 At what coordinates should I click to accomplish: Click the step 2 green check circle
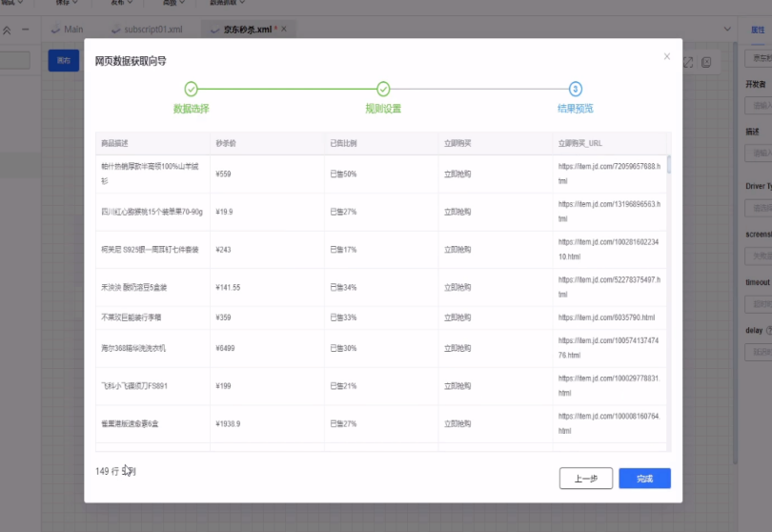click(383, 90)
